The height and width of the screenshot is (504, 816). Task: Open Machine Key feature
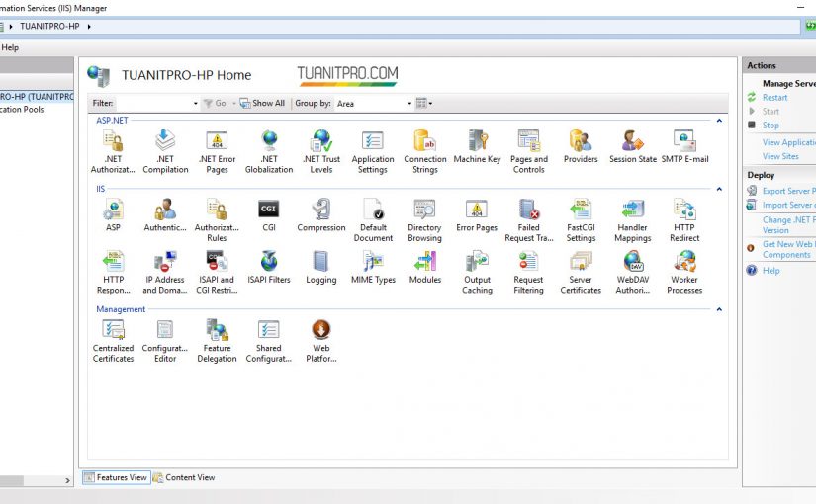click(477, 146)
